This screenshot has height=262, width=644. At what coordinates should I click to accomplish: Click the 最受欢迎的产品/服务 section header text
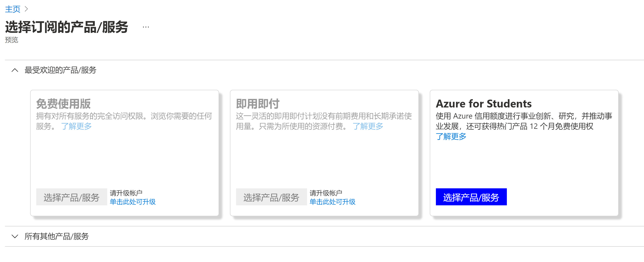pyautogui.click(x=60, y=70)
